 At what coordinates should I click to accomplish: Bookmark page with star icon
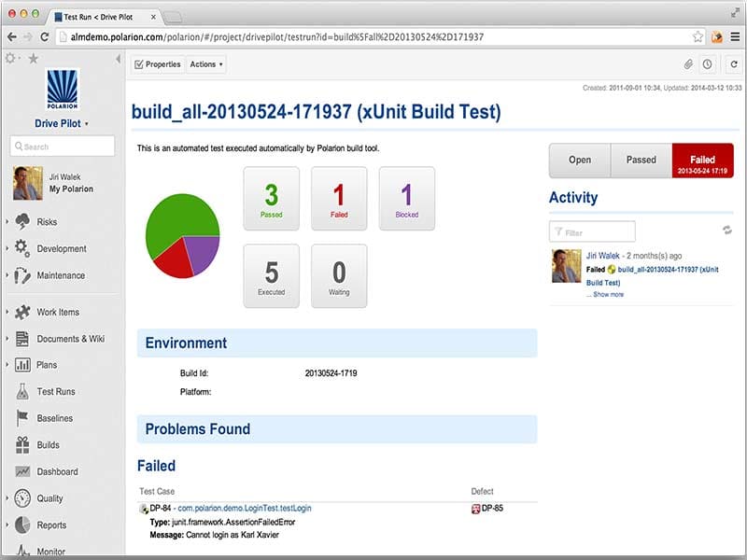698,37
